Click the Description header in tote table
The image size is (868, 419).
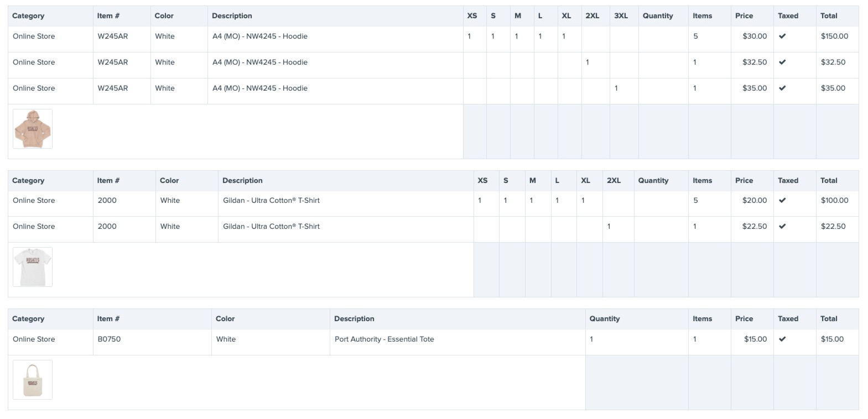point(354,319)
